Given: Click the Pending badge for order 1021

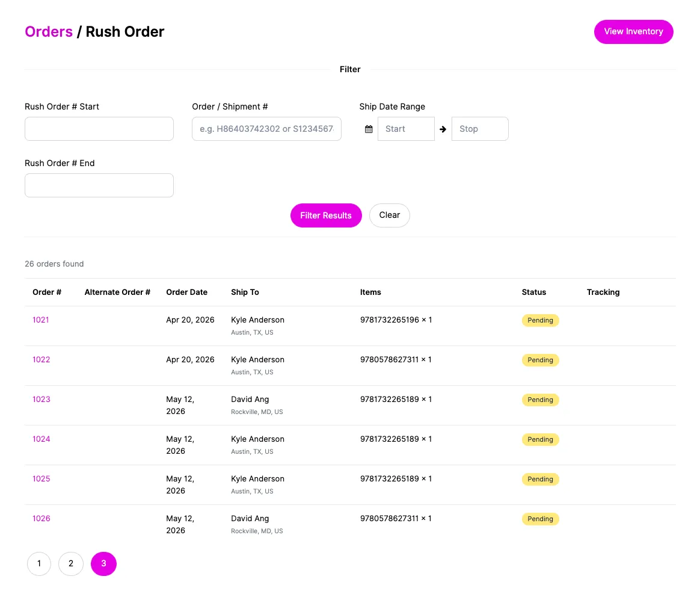Looking at the screenshot, I should click(540, 320).
